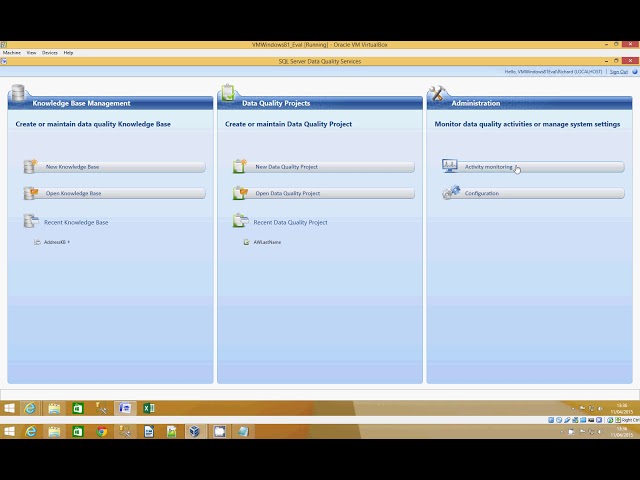640x480 pixels.
Task: Close the SQL Server Data Quality Services window
Action: (631, 61)
